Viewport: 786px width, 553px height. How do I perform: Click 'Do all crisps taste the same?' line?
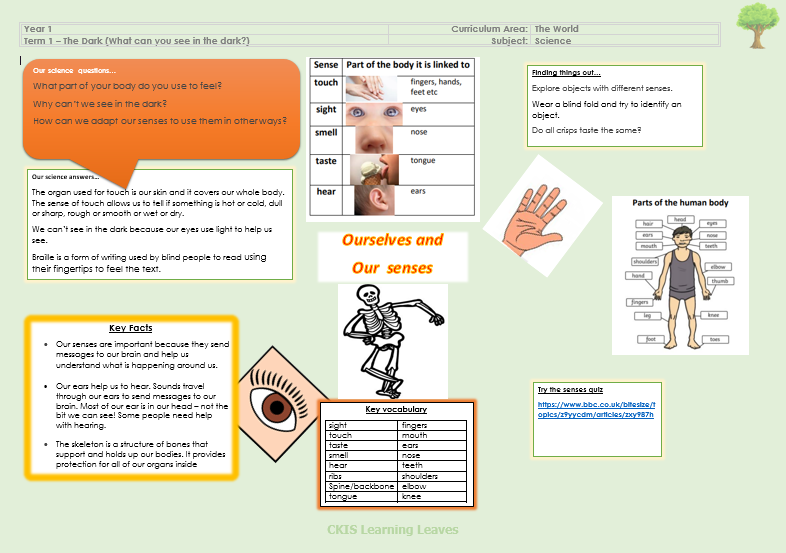(x=586, y=130)
